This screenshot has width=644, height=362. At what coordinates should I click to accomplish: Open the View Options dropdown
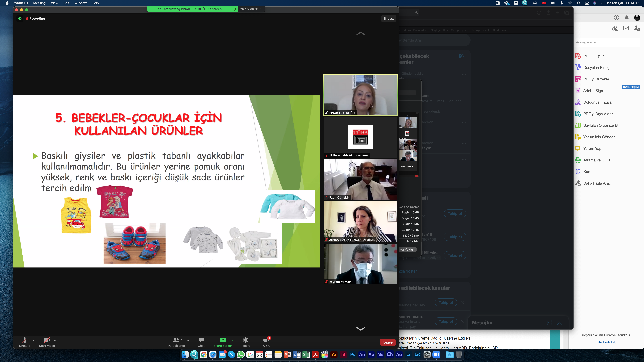point(251,9)
